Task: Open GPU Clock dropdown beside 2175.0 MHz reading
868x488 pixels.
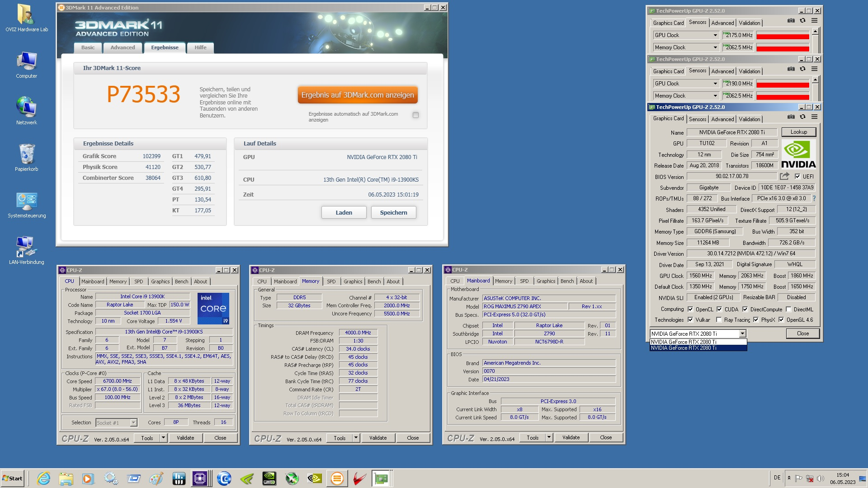Action: tap(715, 35)
